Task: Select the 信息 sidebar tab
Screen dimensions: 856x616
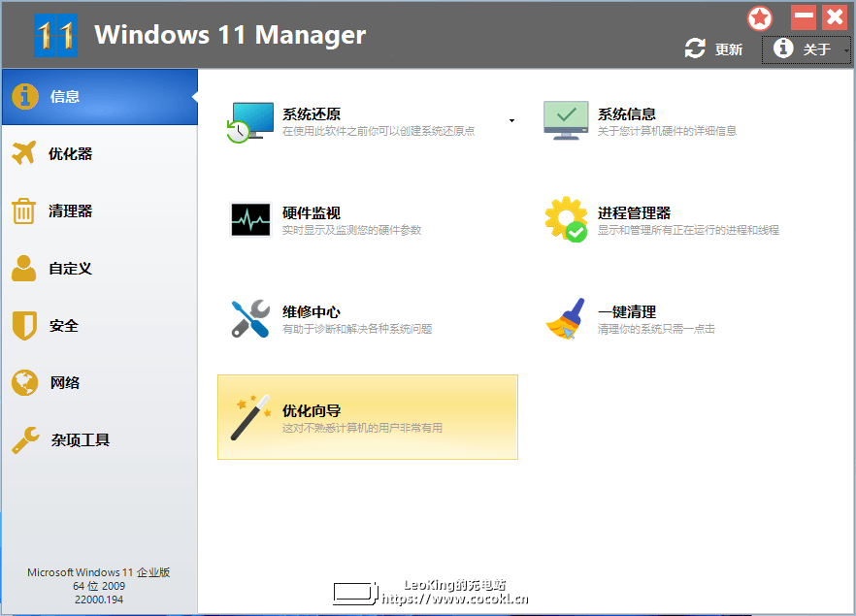Action: pos(100,97)
